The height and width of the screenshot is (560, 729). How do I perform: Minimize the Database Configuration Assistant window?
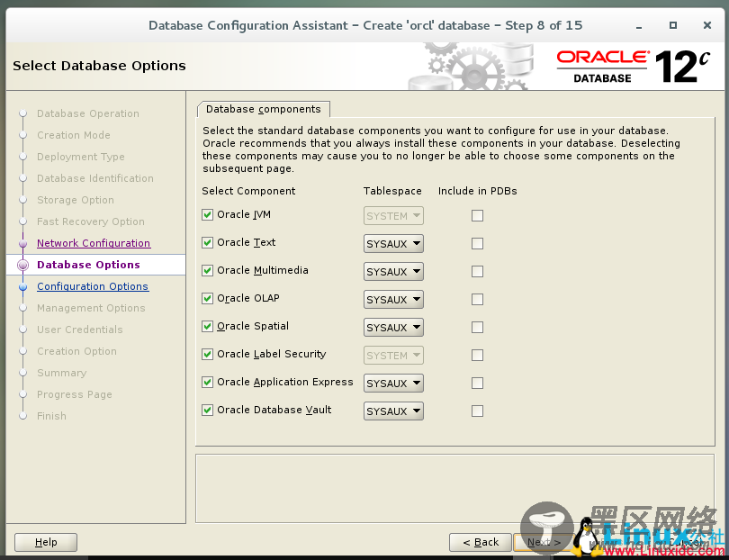click(639, 26)
